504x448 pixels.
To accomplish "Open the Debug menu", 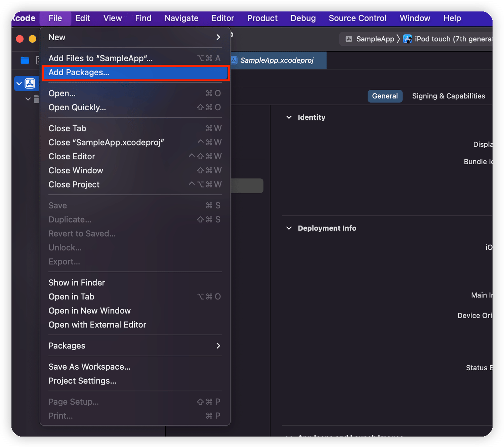I will pyautogui.click(x=303, y=18).
